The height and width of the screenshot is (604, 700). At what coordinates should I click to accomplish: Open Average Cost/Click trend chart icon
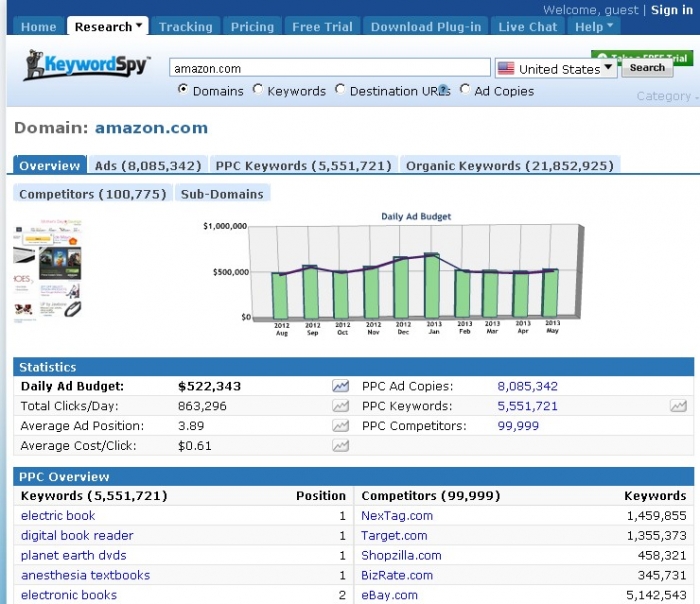341,446
